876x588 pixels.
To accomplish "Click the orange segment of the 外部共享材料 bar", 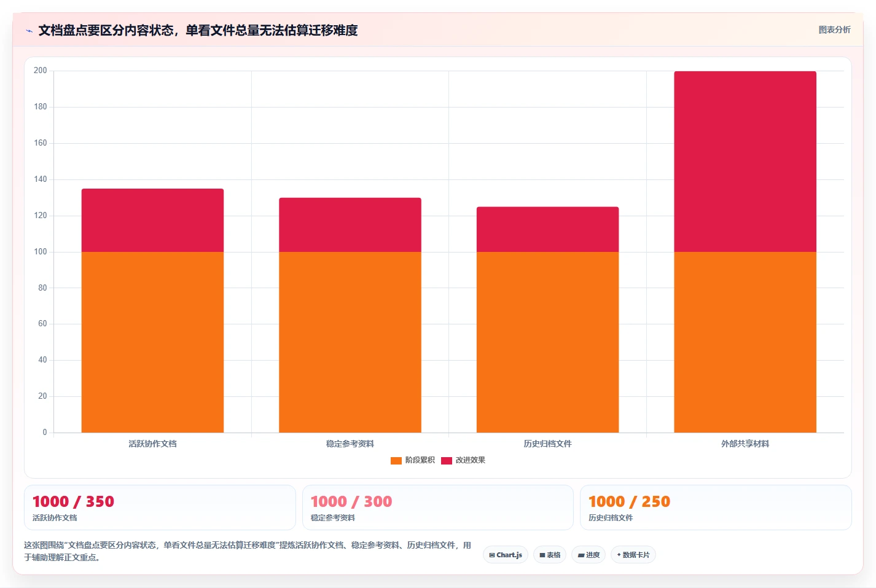I will 745,342.
